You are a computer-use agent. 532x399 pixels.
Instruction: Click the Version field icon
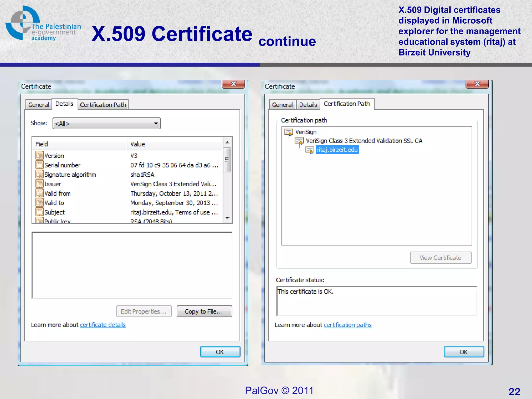39,156
